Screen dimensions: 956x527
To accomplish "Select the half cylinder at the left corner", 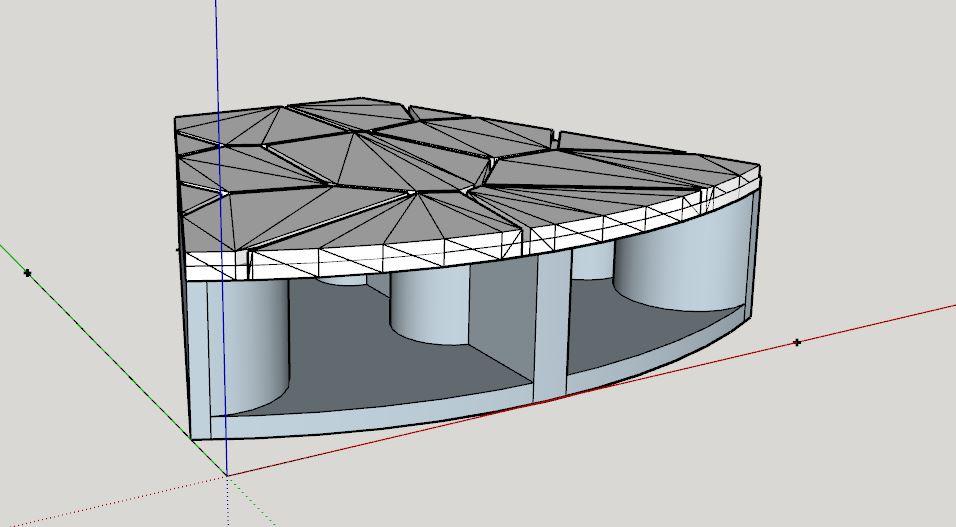I will click(x=249, y=346).
